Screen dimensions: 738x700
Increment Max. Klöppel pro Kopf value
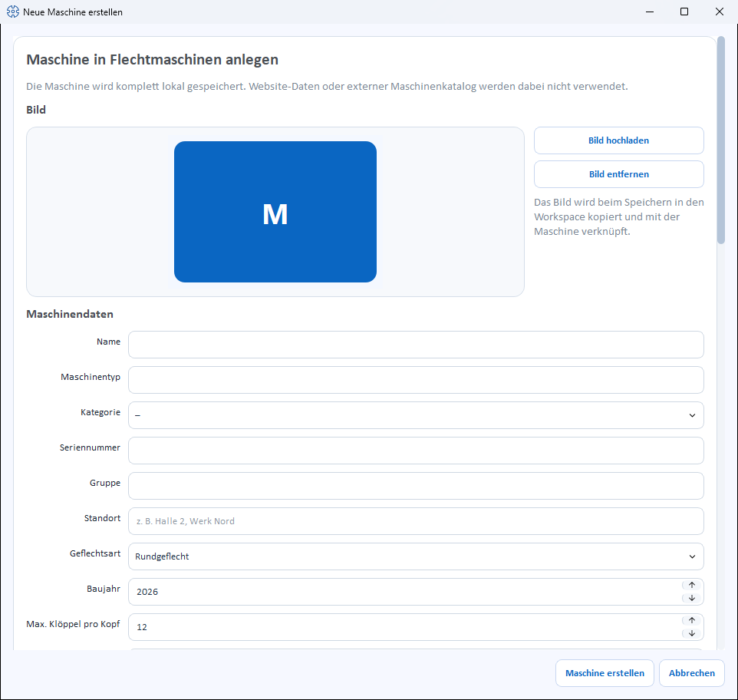(691, 620)
